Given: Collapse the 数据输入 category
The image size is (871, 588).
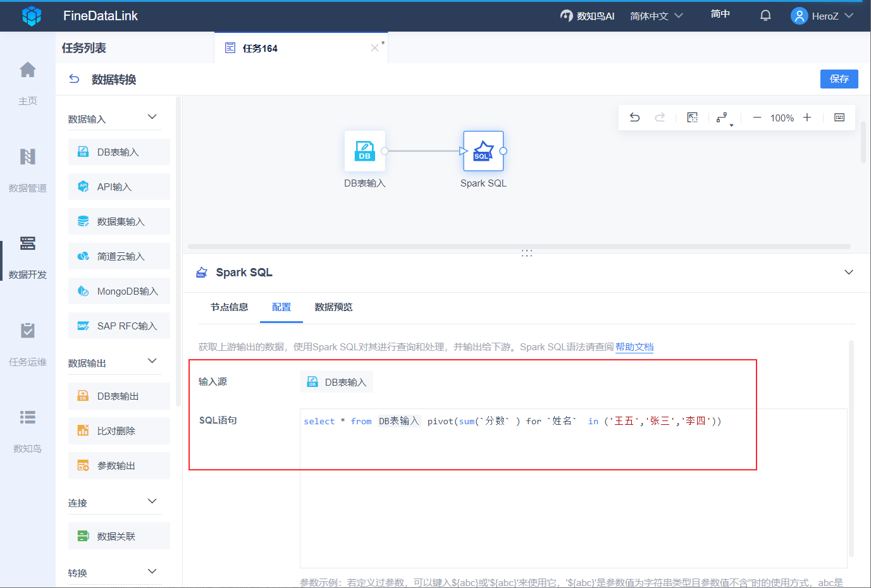Looking at the screenshot, I should (152, 117).
